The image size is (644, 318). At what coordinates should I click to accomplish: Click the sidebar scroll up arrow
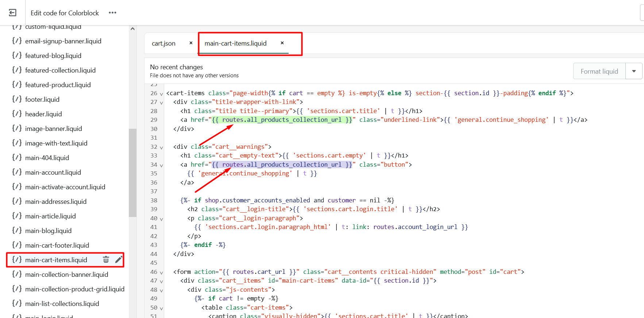pos(132,29)
